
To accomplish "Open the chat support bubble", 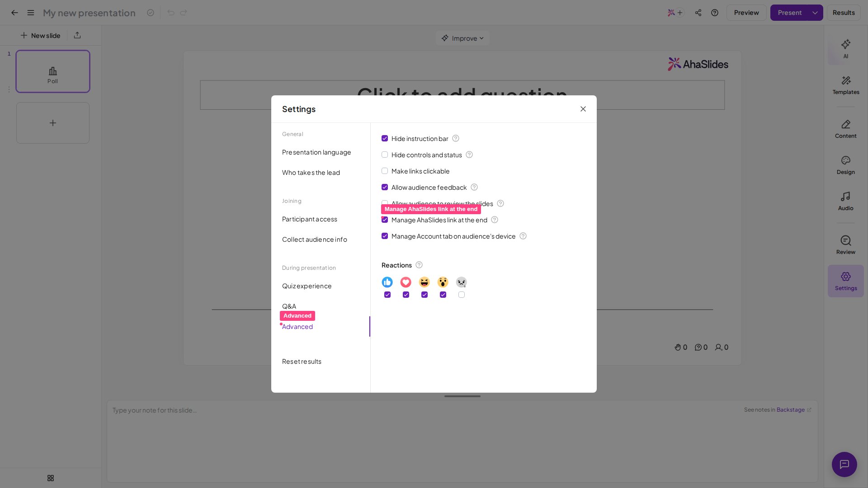I will tap(844, 465).
